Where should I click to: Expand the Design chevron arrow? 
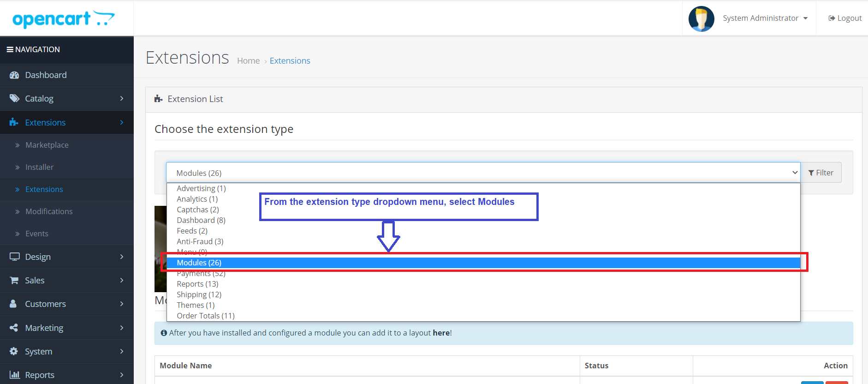tap(122, 257)
